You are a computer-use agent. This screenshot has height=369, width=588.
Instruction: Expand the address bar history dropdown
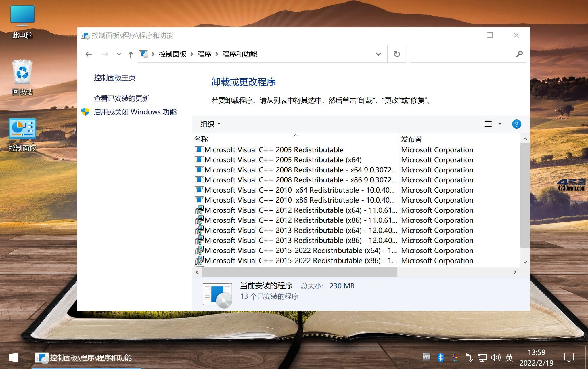[x=378, y=54]
